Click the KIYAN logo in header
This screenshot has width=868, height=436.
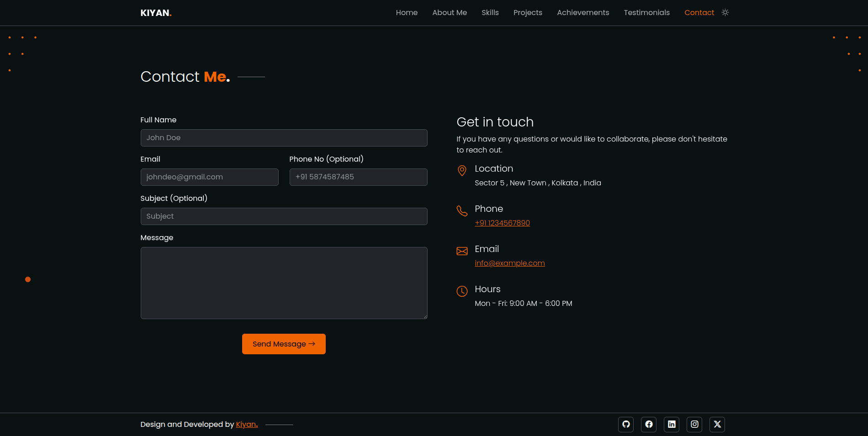coord(156,13)
